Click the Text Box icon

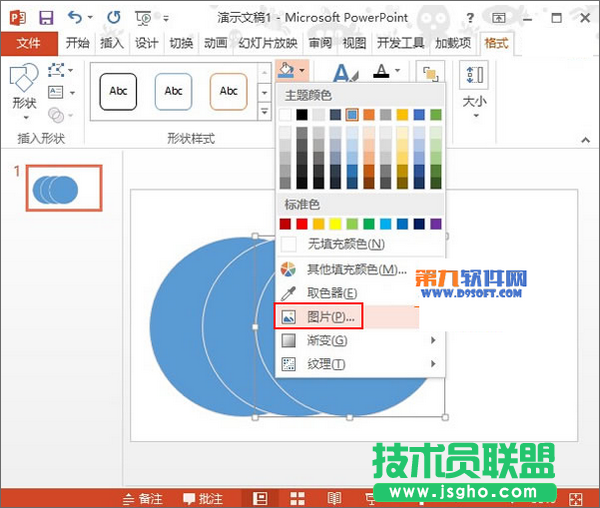point(56,92)
